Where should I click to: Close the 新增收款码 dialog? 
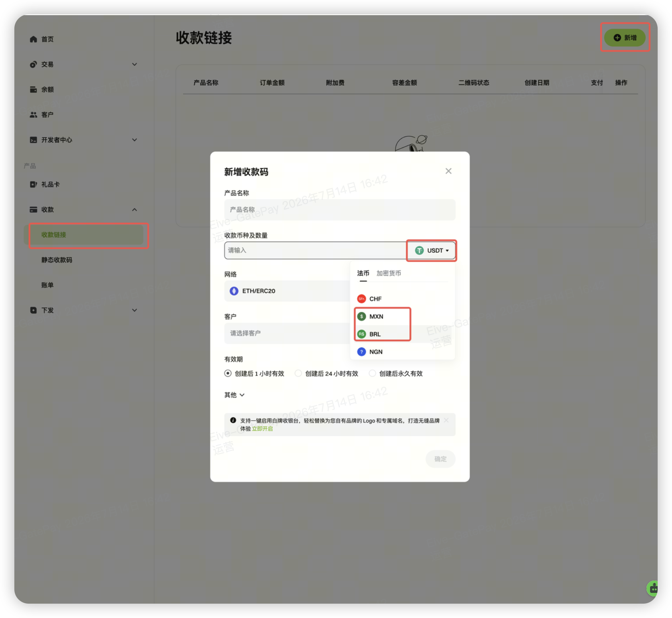click(x=448, y=171)
